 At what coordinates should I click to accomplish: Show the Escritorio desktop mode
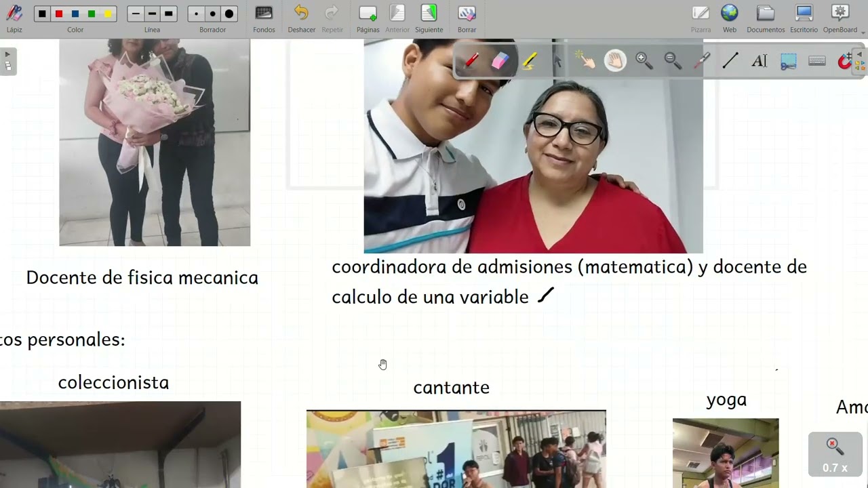[804, 18]
